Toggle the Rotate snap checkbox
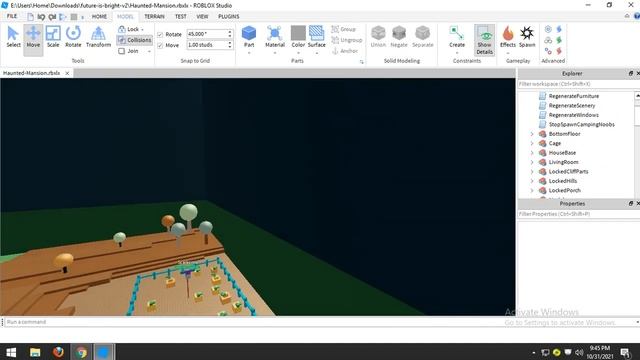 pos(160,34)
